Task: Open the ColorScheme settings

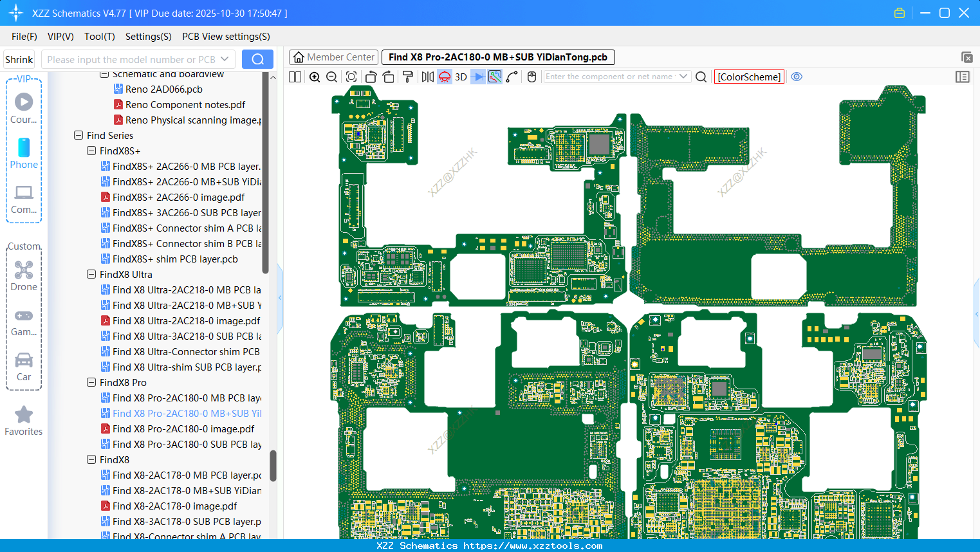Action: [749, 77]
